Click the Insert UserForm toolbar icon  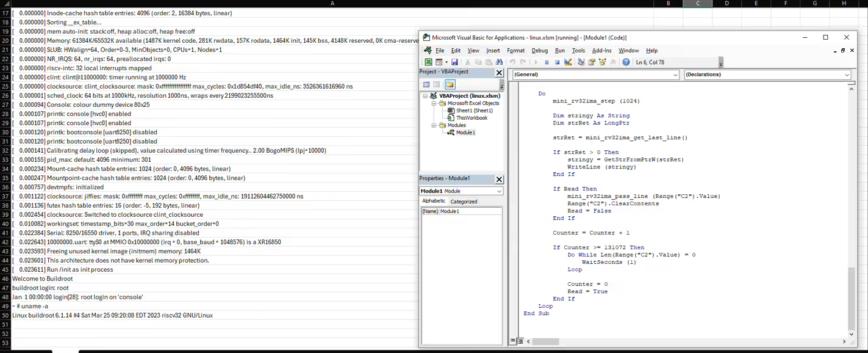(x=438, y=62)
